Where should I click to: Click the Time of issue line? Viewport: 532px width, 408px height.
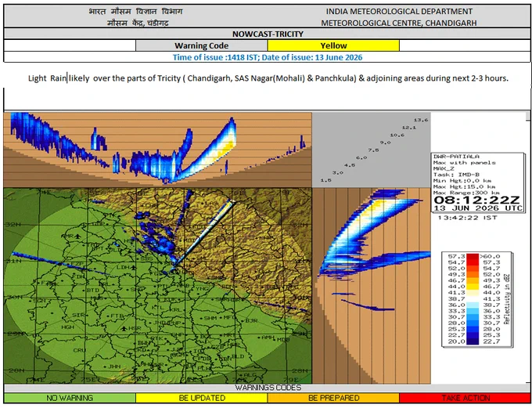pyautogui.click(x=268, y=57)
